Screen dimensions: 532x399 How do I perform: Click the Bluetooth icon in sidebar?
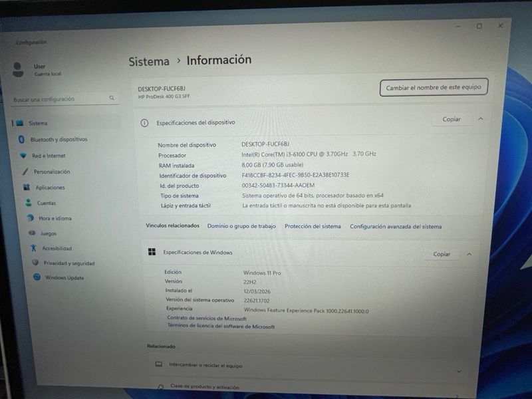[x=21, y=139]
